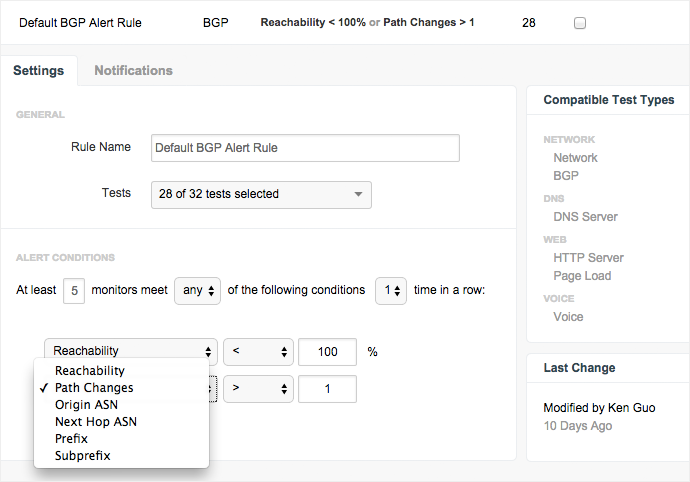Click the Rule Name text field
This screenshot has height=482, width=690.
(305, 147)
